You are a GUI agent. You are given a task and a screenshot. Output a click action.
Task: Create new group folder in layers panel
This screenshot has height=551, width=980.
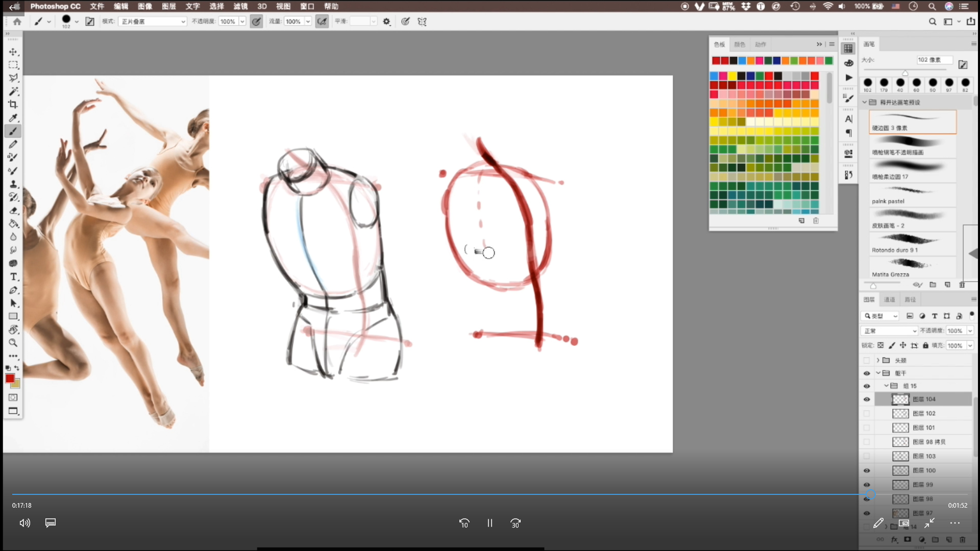(935, 539)
